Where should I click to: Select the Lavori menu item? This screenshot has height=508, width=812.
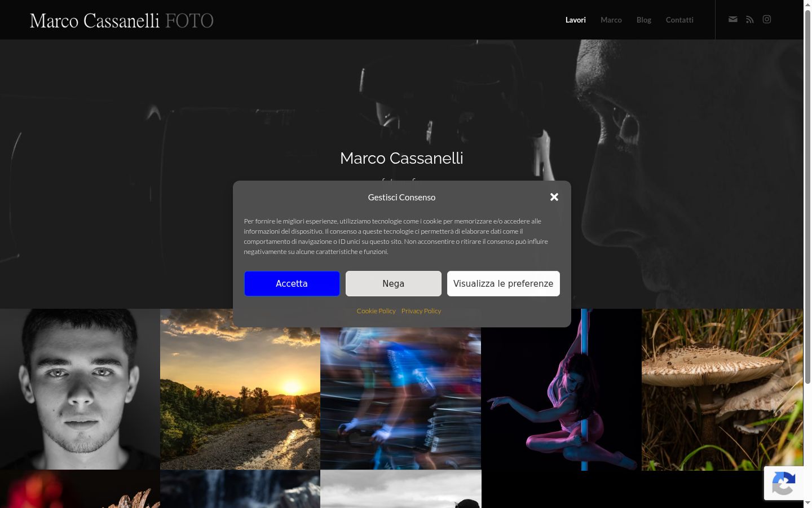pyautogui.click(x=576, y=20)
